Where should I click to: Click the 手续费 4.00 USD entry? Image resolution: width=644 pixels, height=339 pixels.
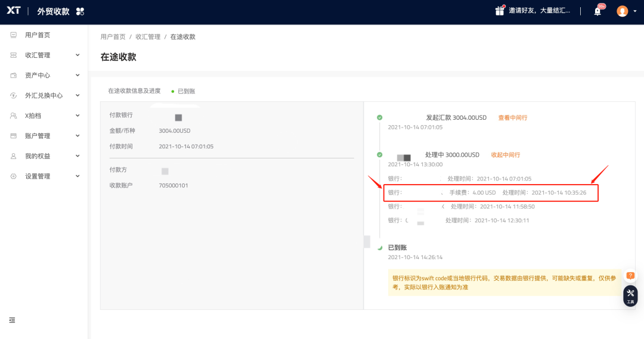pyautogui.click(x=472, y=192)
